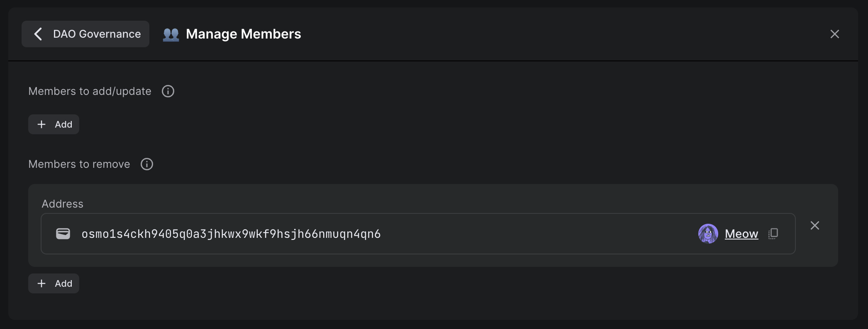The height and width of the screenshot is (329, 868).
Task: Copy the Meow wallet address
Action: coord(773,234)
